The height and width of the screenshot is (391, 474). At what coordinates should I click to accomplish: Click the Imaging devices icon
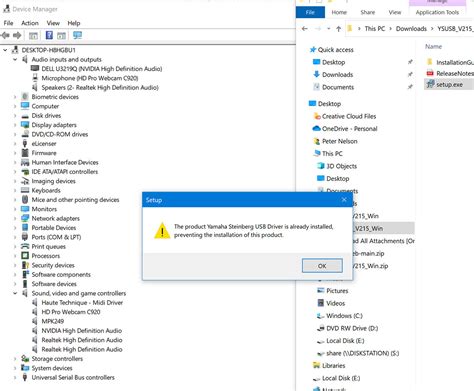[25, 181]
